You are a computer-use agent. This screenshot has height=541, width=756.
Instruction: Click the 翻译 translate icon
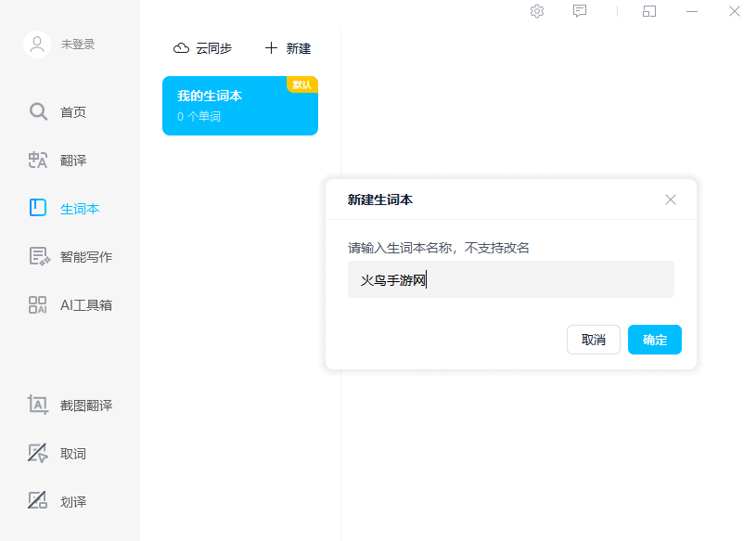[38, 161]
